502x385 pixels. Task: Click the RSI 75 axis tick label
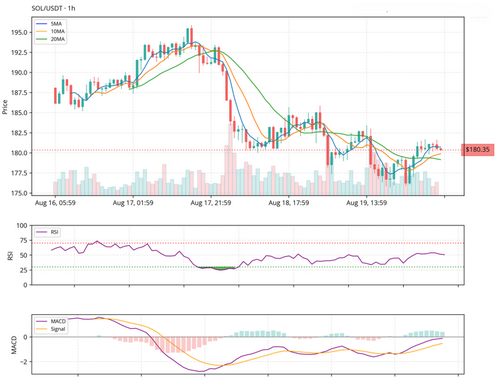tap(23, 240)
